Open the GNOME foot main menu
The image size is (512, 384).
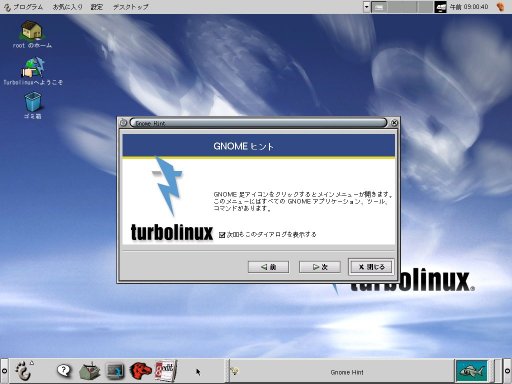(x=24, y=371)
